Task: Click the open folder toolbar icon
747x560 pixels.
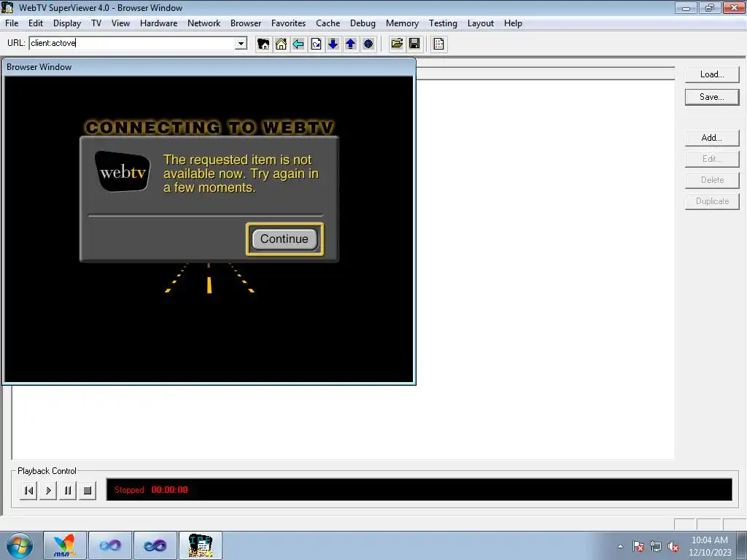Action: click(397, 44)
